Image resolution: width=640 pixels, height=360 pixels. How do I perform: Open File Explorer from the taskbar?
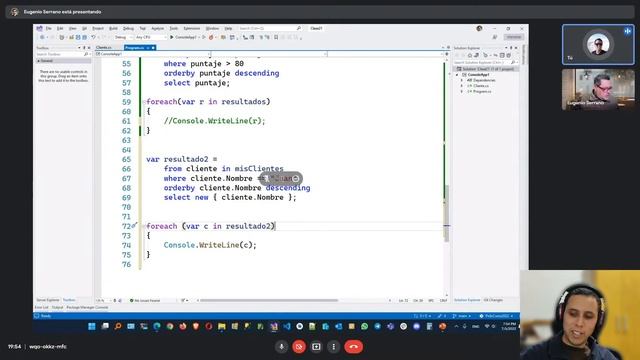point(222,326)
